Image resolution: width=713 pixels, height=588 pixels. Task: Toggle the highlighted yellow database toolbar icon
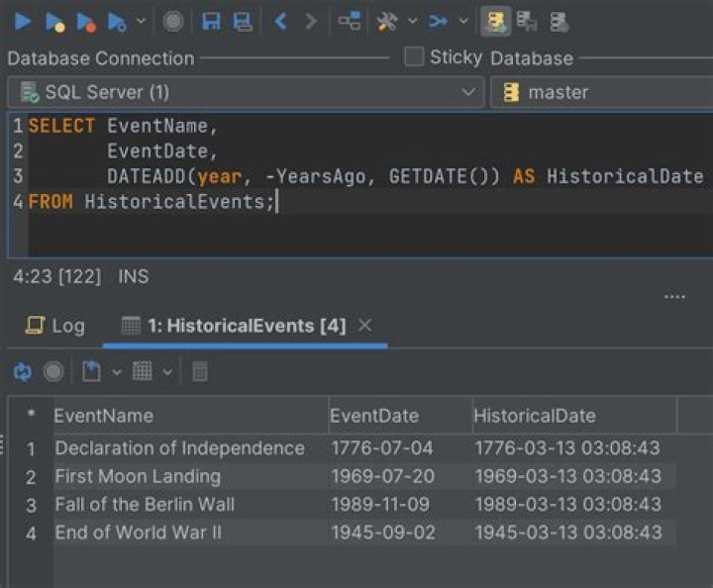click(496, 22)
